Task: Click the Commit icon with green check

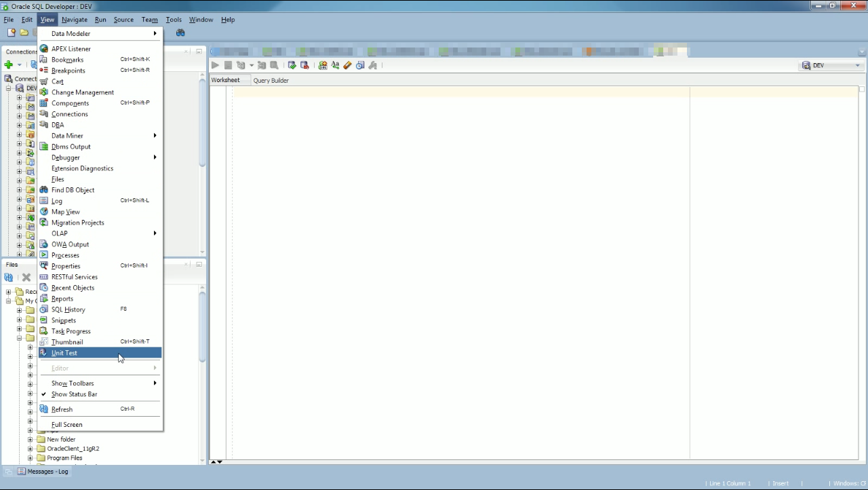Action: click(292, 65)
